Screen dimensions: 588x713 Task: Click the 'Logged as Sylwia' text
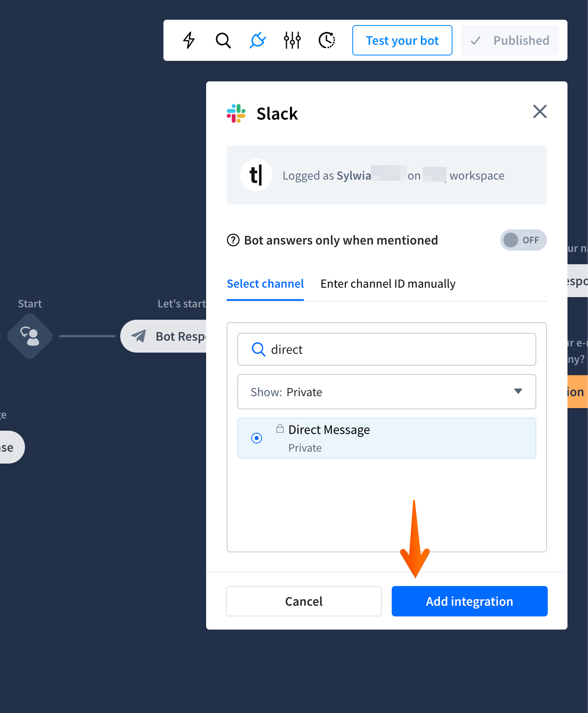327,175
